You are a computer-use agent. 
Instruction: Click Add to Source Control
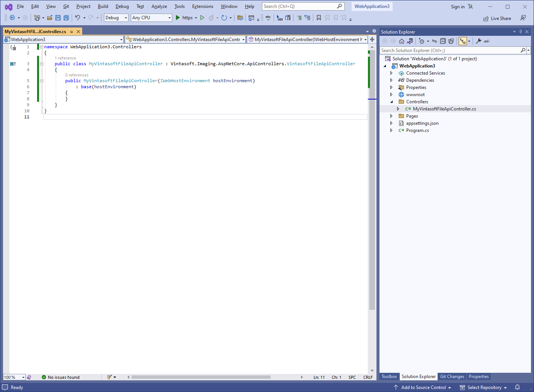(423, 387)
